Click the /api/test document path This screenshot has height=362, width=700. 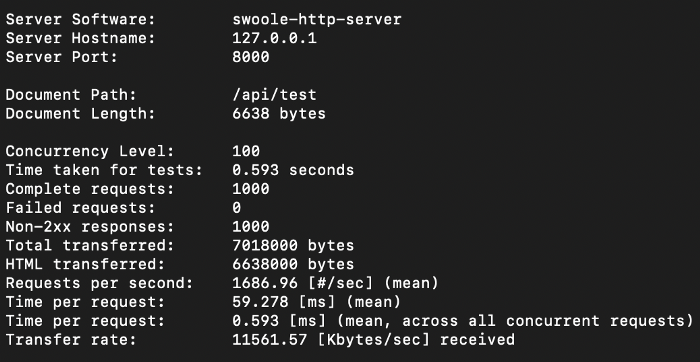click(275, 95)
